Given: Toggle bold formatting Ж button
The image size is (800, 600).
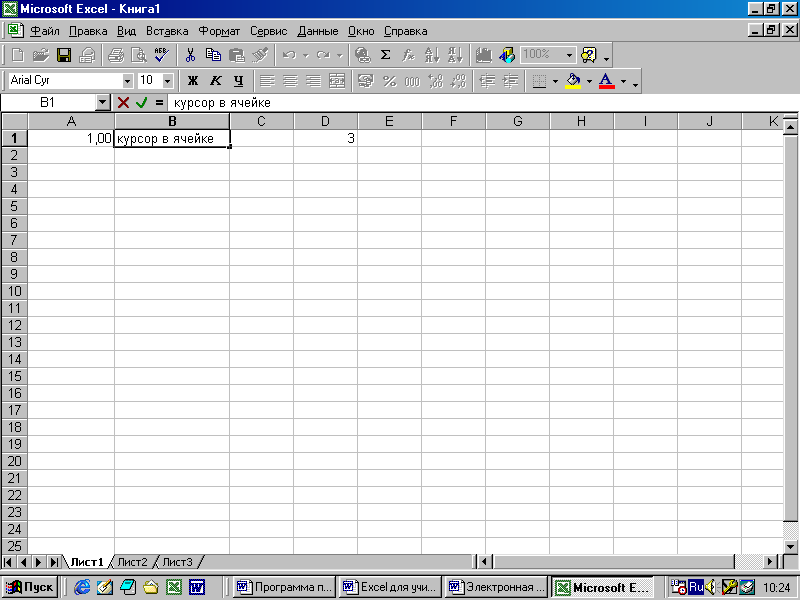Looking at the screenshot, I should (192, 81).
